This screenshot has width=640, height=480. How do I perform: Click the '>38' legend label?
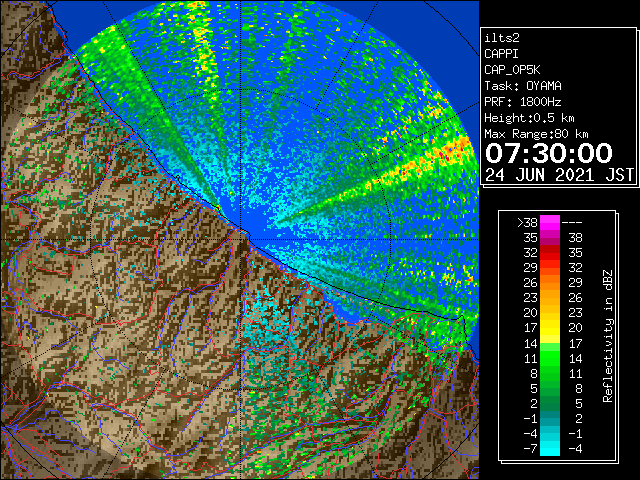(527, 222)
